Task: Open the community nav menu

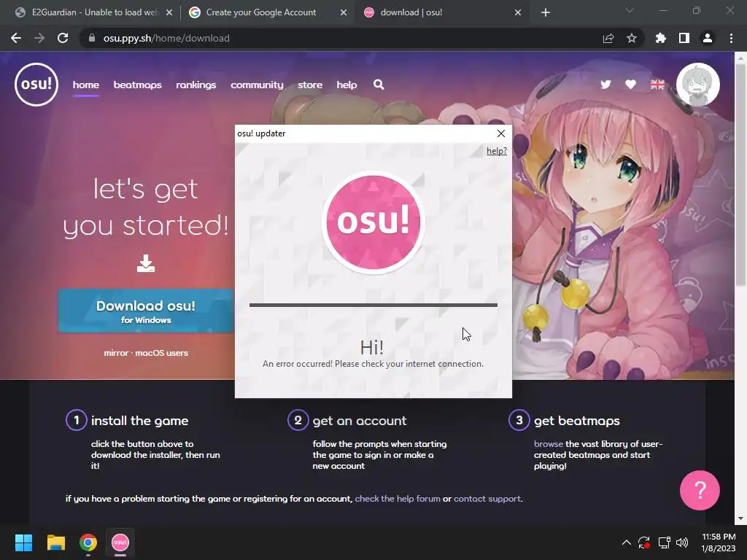Action: [x=257, y=85]
